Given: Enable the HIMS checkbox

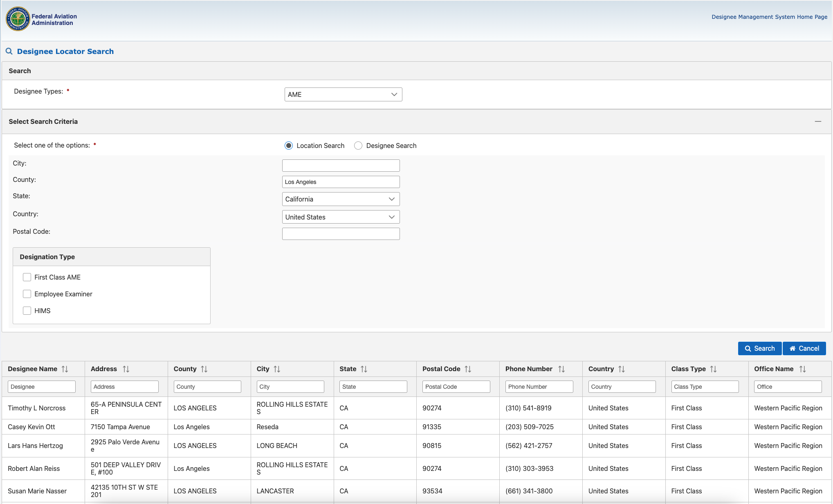Looking at the screenshot, I should click(x=27, y=311).
